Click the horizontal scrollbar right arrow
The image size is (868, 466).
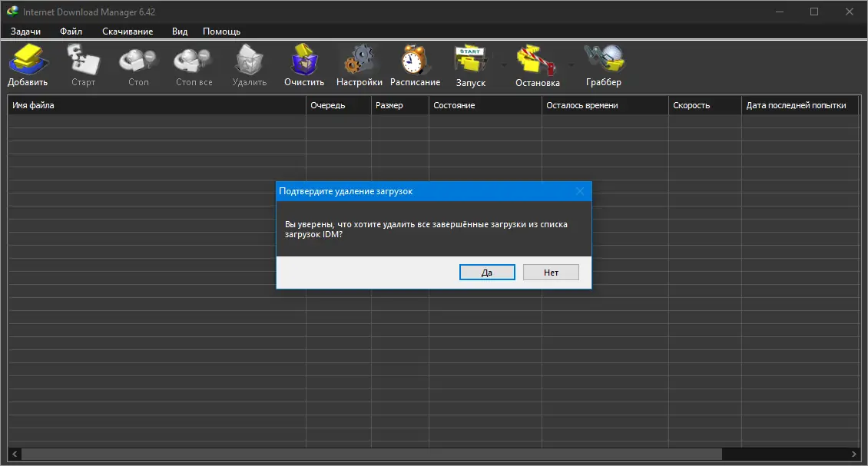coord(853,454)
